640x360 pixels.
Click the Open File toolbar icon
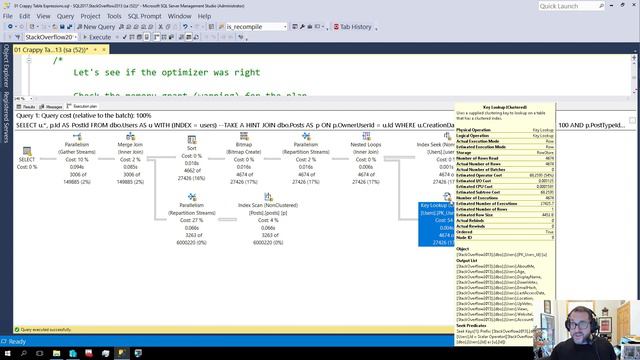pyautogui.click(x=55, y=27)
